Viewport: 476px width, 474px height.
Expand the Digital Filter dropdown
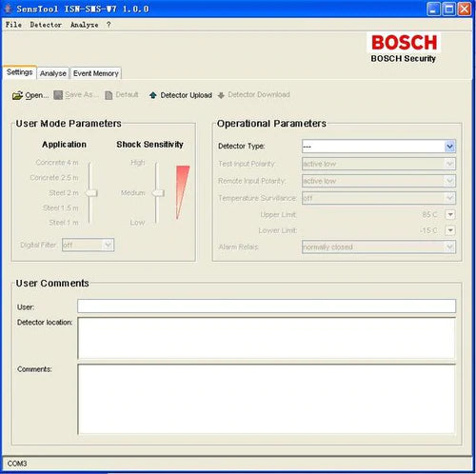[108, 245]
